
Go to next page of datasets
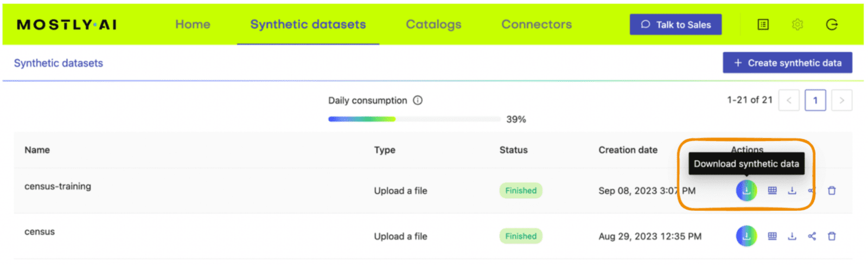pos(841,100)
